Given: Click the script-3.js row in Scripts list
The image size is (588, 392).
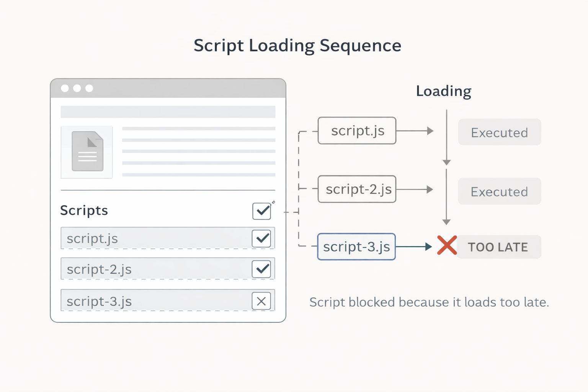Looking at the screenshot, I should [x=153, y=301].
